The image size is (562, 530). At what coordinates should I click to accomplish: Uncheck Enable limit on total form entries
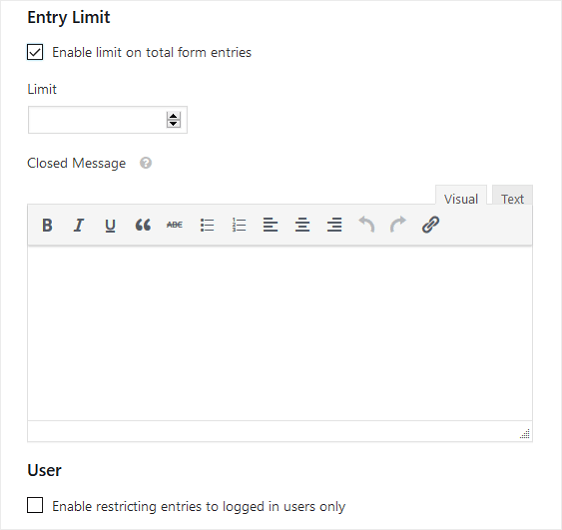35,52
